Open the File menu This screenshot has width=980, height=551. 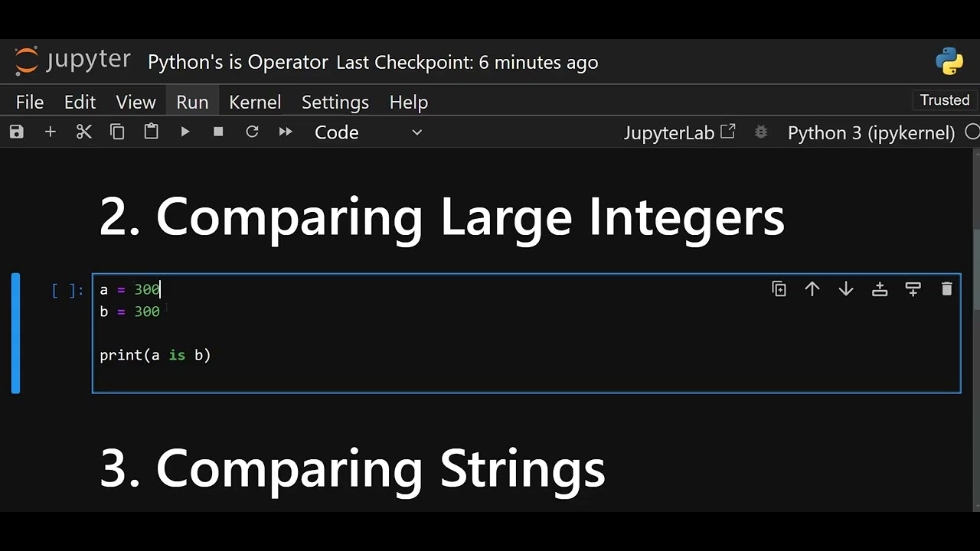coord(30,102)
